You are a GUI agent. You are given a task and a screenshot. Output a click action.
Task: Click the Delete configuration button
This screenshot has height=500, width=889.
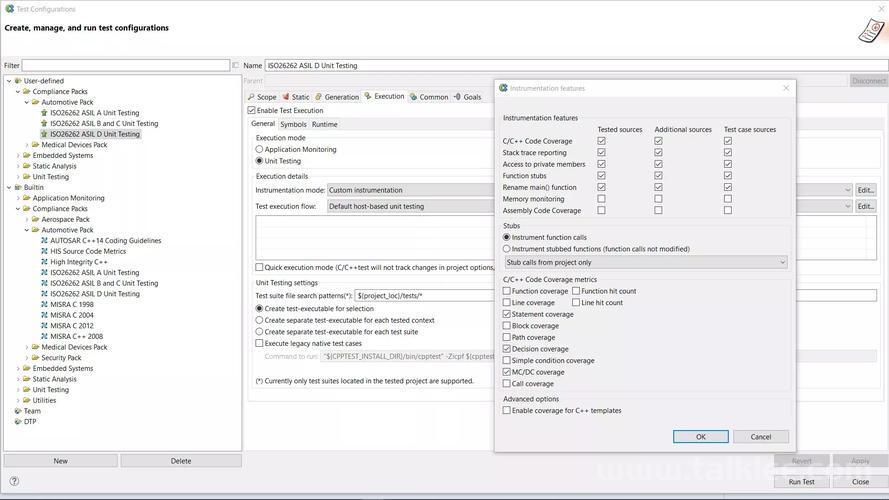181,461
